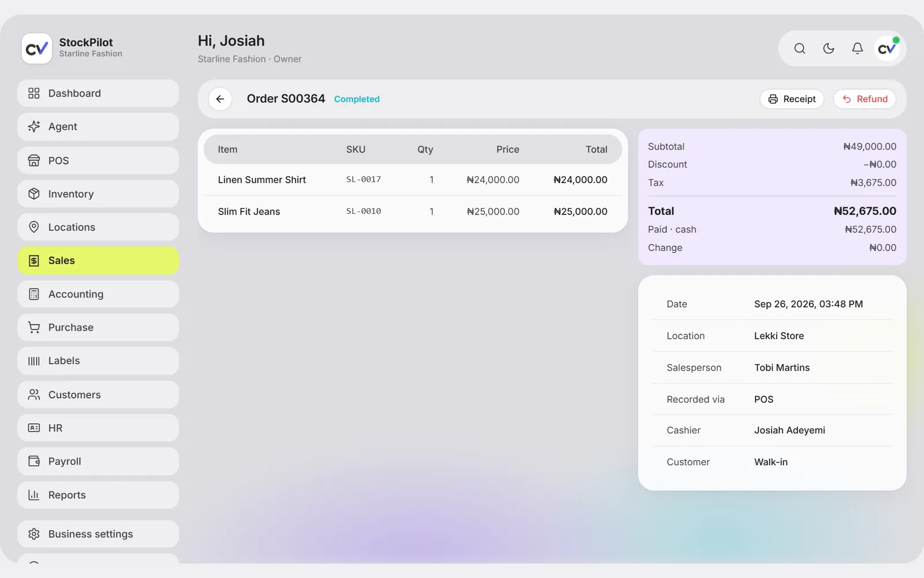Click the Purchase cart icon
Viewport: 924px width, 578px height.
[x=34, y=327]
